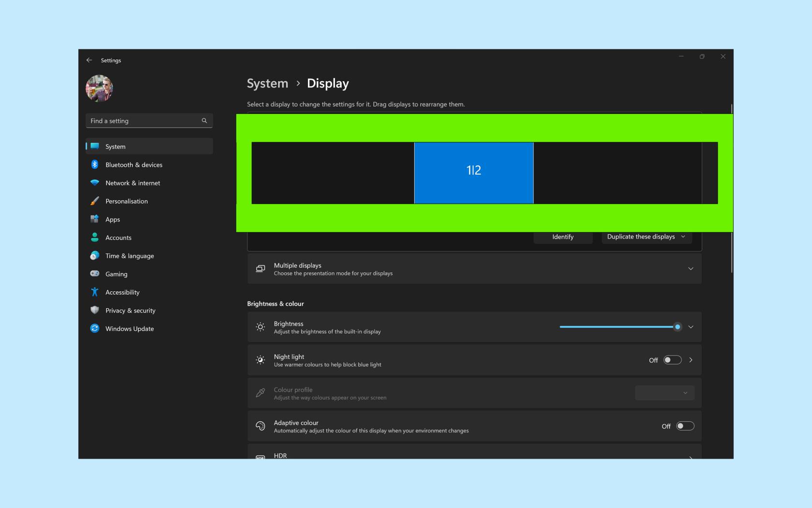Open Accounts settings page
The height and width of the screenshot is (508, 812).
(x=149, y=238)
